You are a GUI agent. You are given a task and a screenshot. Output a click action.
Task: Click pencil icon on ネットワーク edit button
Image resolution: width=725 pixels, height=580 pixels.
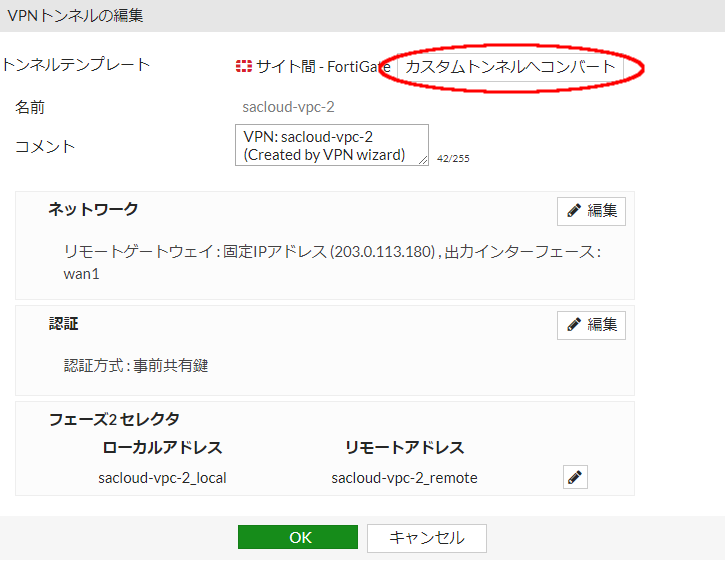574,211
